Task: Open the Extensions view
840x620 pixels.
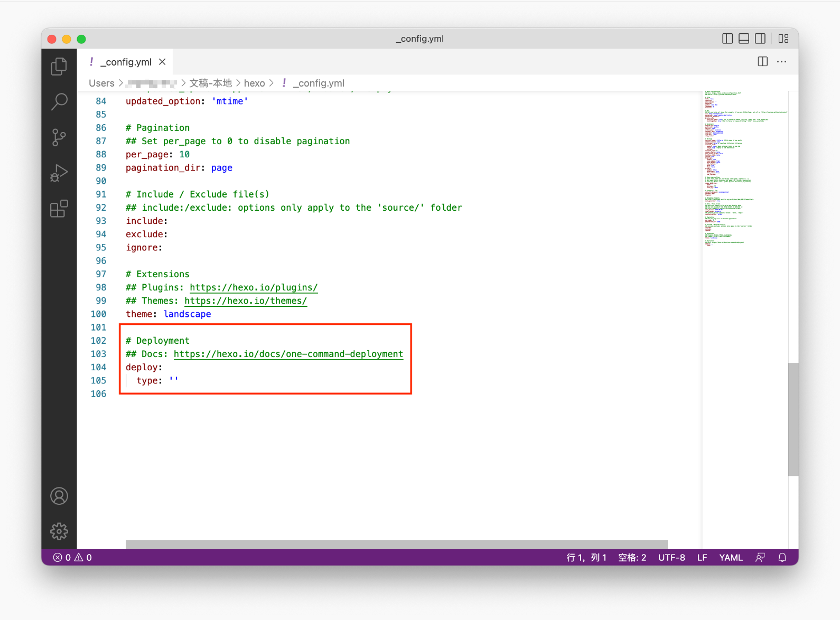Action: pos(59,209)
